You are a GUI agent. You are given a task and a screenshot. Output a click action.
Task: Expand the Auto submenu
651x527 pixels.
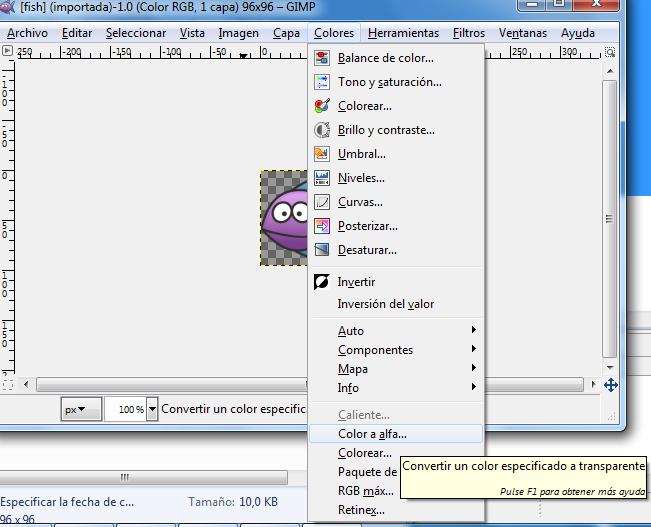pyautogui.click(x=396, y=331)
